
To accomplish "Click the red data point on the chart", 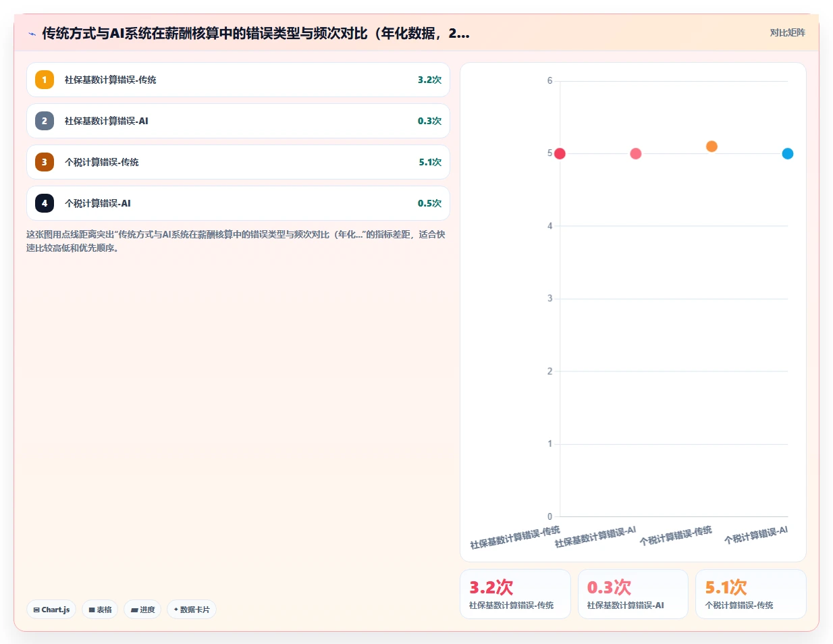I will click(560, 154).
